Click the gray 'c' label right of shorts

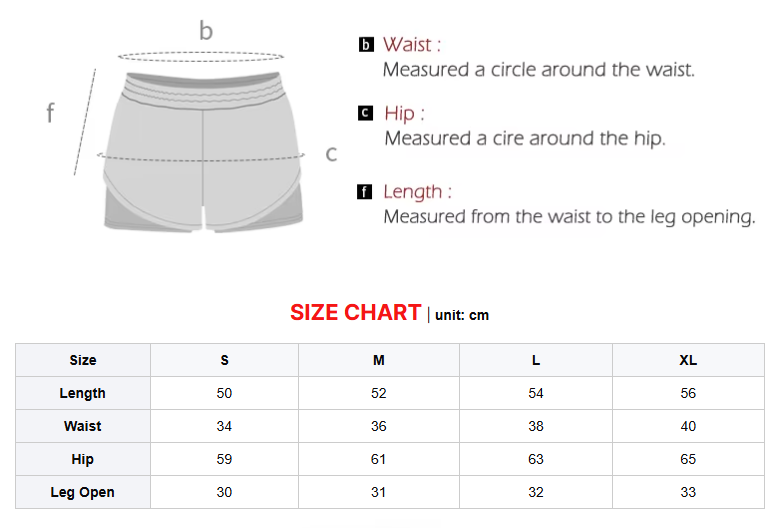click(331, 154)
